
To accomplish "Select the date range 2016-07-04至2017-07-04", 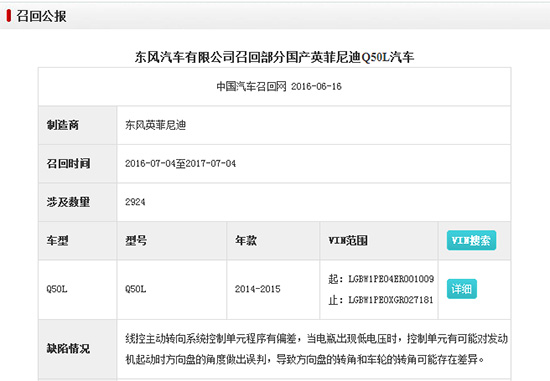I will [181, 163].
